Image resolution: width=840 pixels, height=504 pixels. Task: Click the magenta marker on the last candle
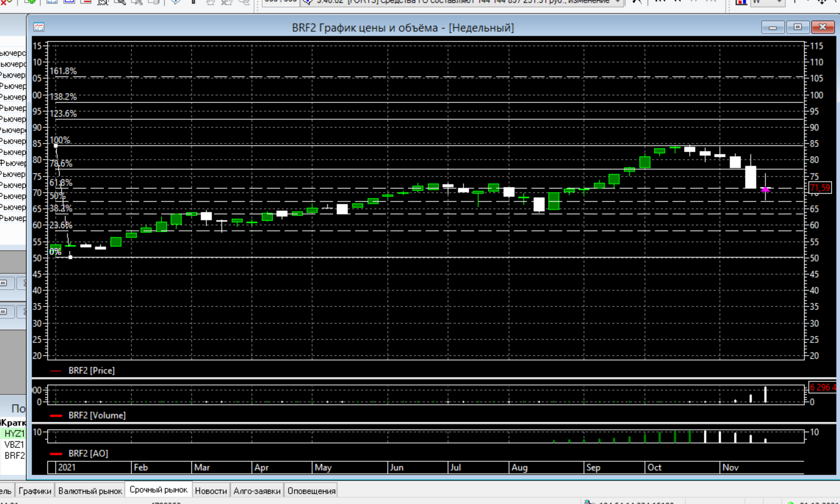point(766,189)
